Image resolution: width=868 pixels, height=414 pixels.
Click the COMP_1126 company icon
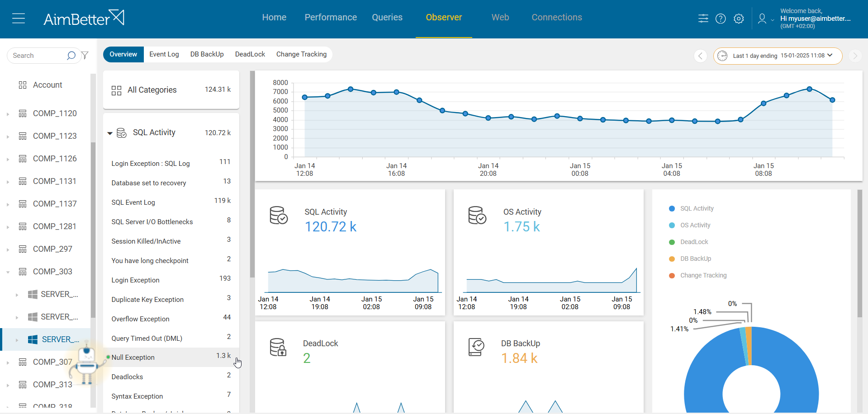pyautogui.click(x=23, y=159)
